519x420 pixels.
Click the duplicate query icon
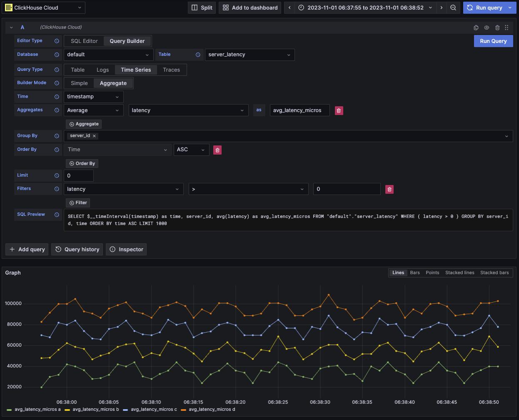476,27
